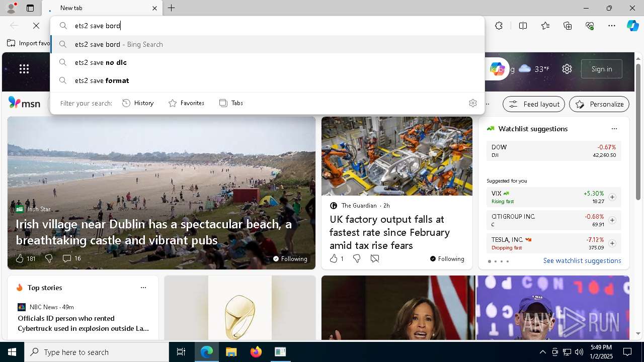The height and width of the screenshot is (362, 644).
Task: Like the UK factory output article
Action: [334, 258]
